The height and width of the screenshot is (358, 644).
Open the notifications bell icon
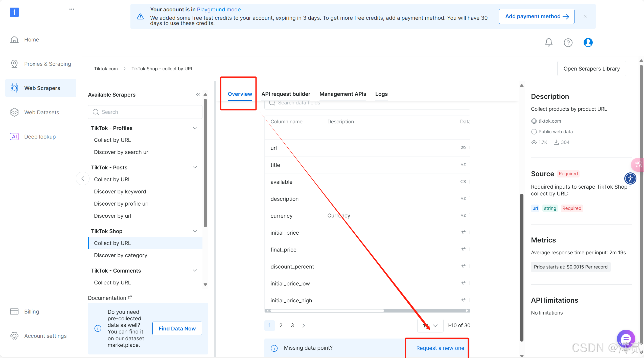coord(549,42)
